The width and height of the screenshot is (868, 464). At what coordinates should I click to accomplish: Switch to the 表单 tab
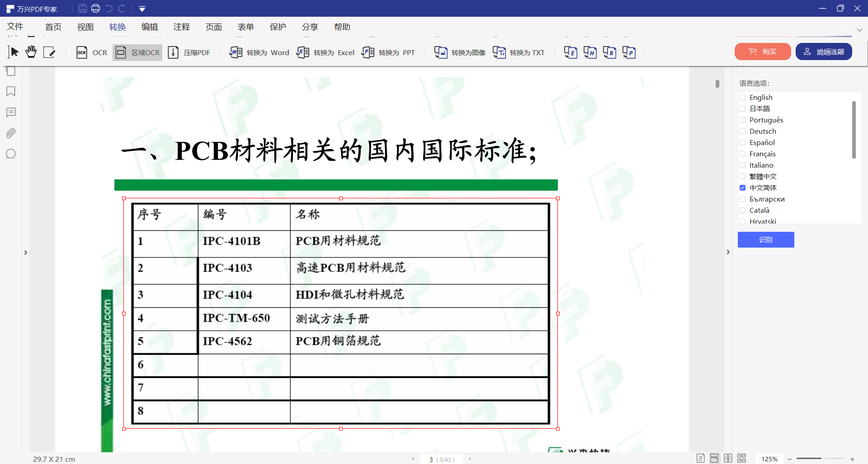click(245, 27)
